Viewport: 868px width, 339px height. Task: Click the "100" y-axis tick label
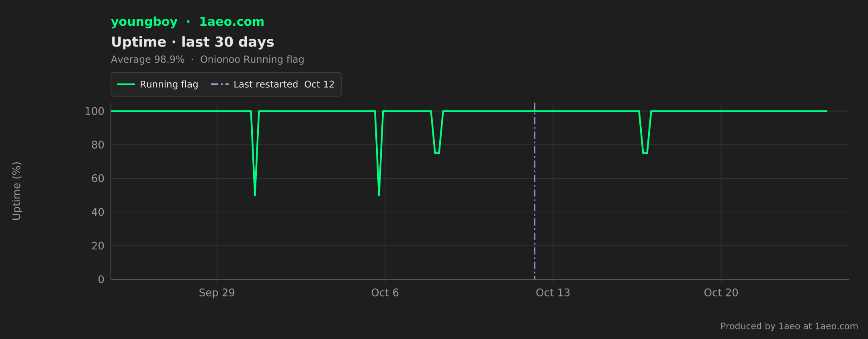click(x=94, y=111)
